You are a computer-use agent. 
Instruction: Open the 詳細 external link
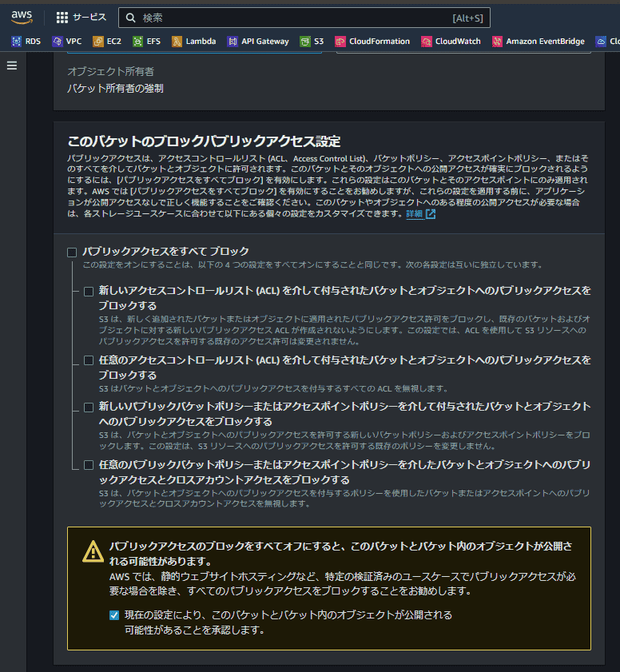[x=420, y=214]
